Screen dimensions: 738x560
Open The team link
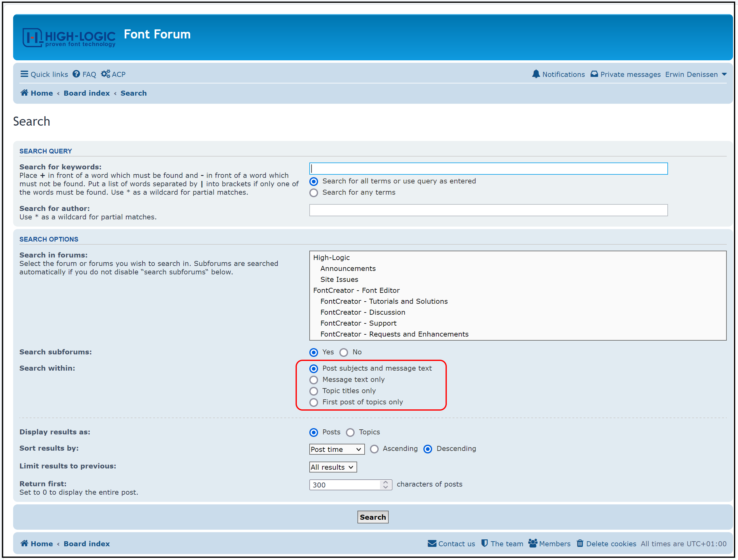(507, 544)
